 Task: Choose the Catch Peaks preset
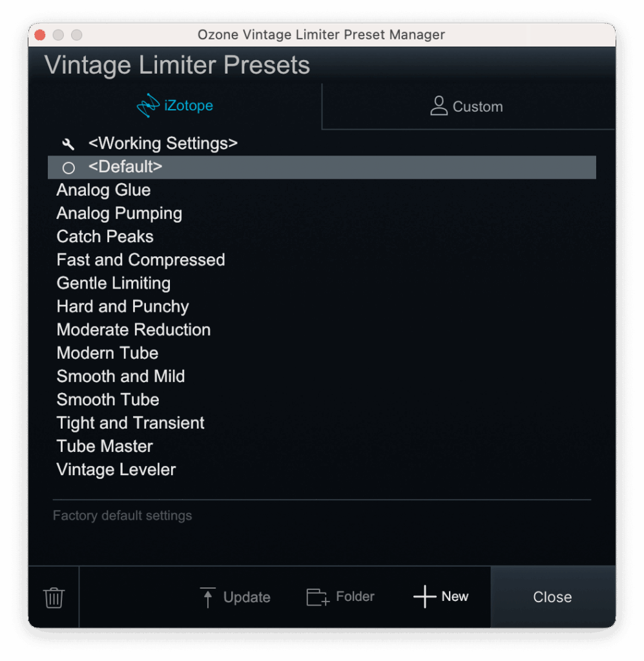(105, 237)
